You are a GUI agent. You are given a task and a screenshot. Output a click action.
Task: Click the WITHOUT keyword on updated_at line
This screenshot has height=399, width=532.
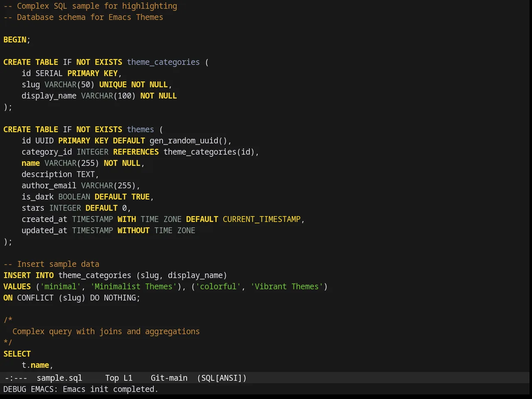coord(133,230)
